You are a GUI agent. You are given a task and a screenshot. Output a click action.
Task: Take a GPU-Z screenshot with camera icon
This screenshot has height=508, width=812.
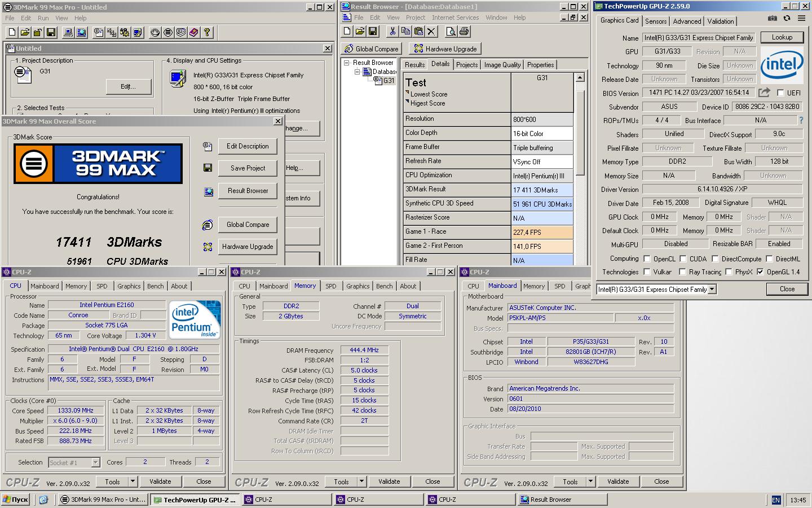click(773, 19)
